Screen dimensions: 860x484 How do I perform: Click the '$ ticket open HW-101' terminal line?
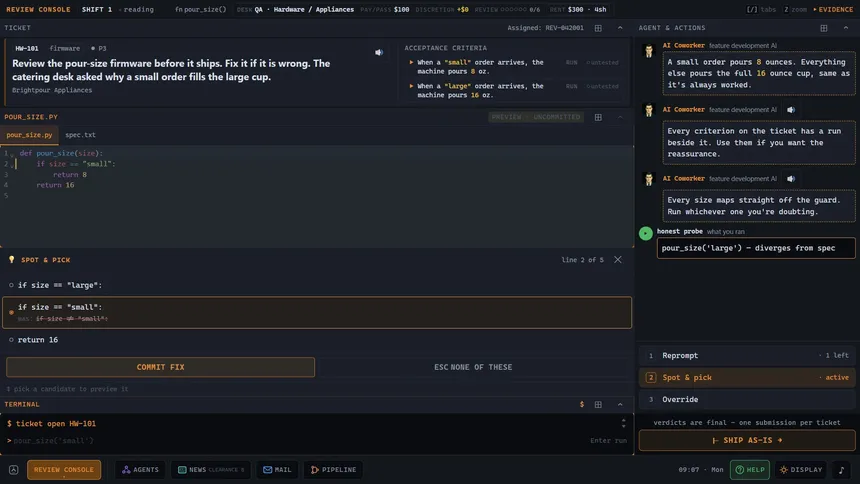point(52,424)
